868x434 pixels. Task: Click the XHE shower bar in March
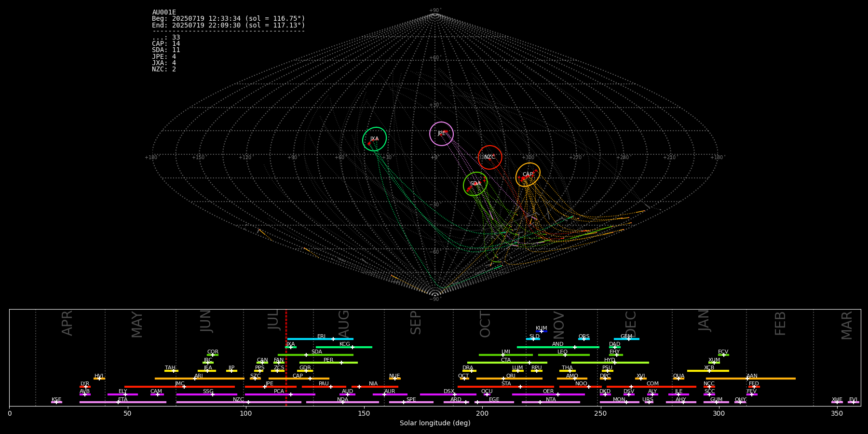(x=837, y=402)
